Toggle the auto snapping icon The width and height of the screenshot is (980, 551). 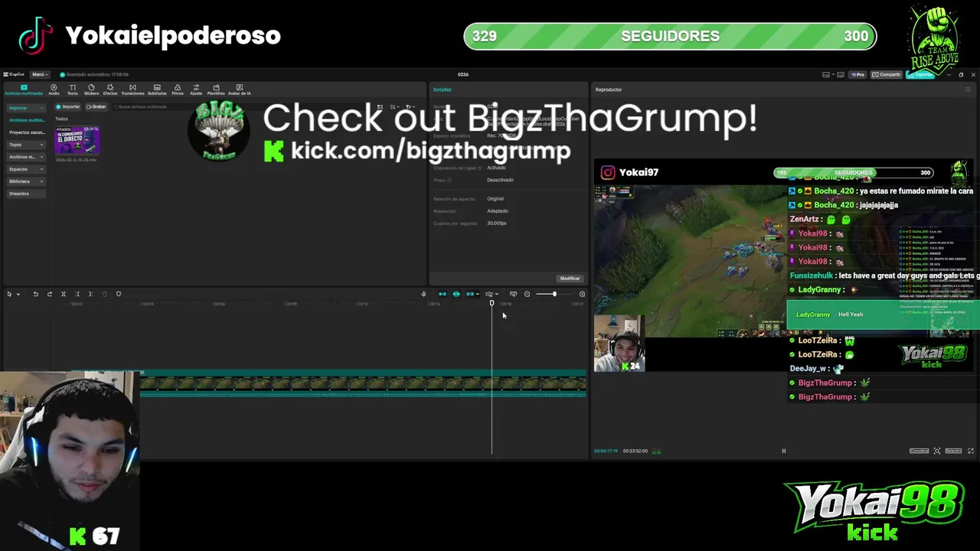tap(456, 294)
